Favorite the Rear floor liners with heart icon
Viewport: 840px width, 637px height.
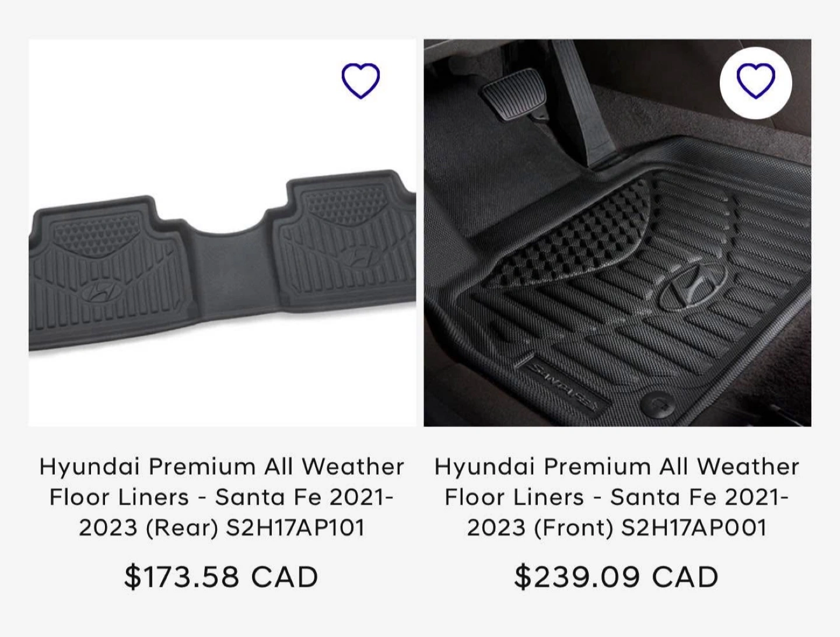(360, 80)
